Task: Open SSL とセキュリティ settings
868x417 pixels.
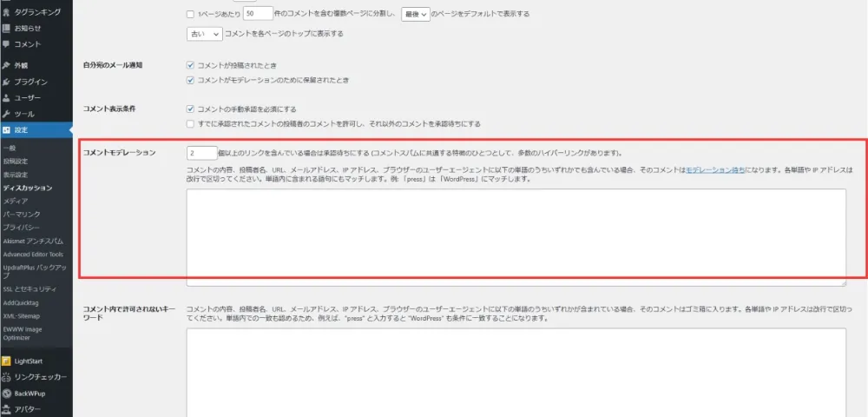Action: click(x=30, y=289)
